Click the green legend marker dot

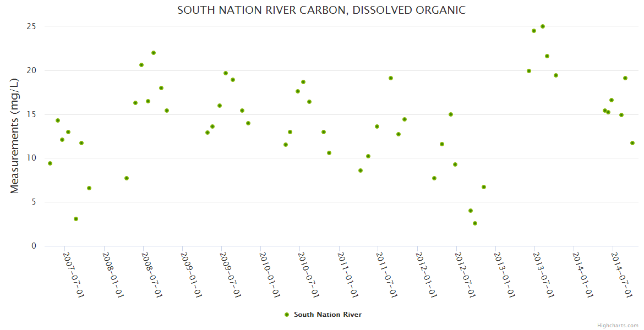[286, 315]
